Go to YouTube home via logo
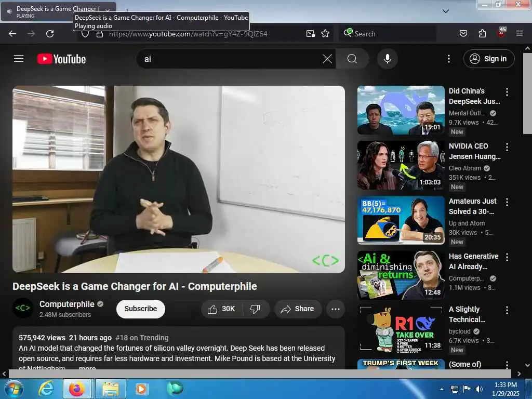This screenshot has width=532, height=399. (x=61, y=59)
